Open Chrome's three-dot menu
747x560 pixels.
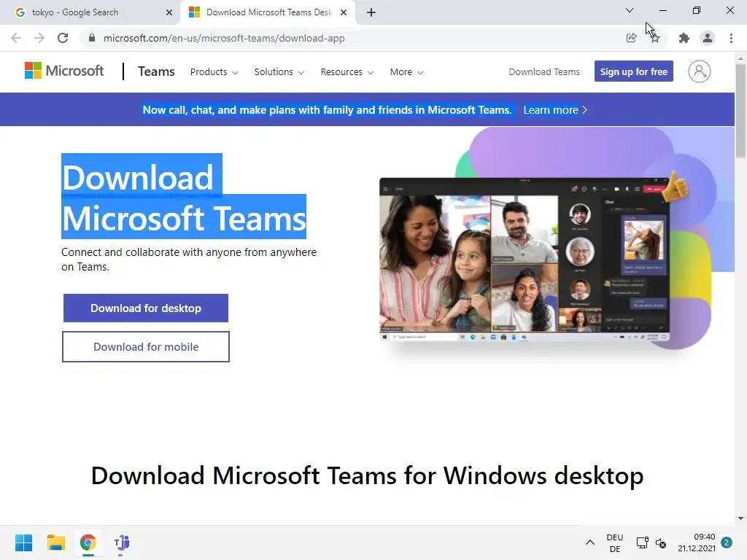(x=731, y=38)
